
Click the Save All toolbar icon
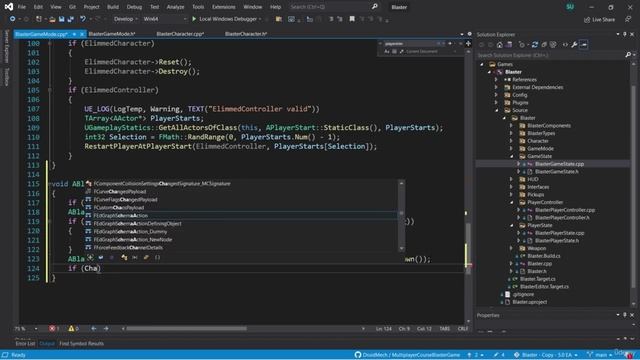click(x=71, y=19)
